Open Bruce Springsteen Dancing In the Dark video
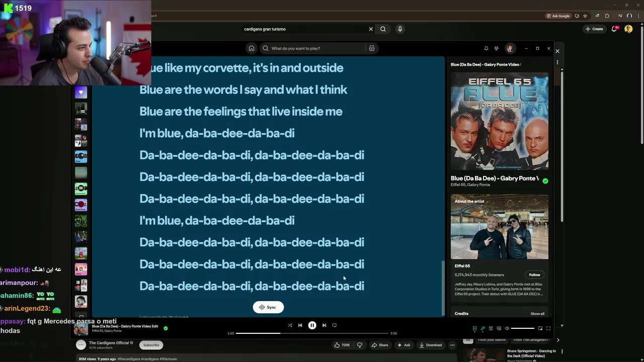 pyautogui.click(x=531, y=353)
